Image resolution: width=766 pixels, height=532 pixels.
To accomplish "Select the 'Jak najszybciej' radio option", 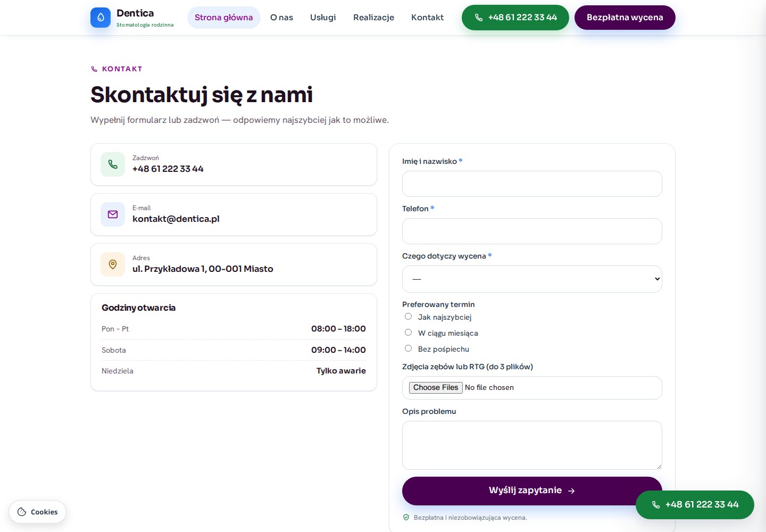I will click(x=408, y=317).
